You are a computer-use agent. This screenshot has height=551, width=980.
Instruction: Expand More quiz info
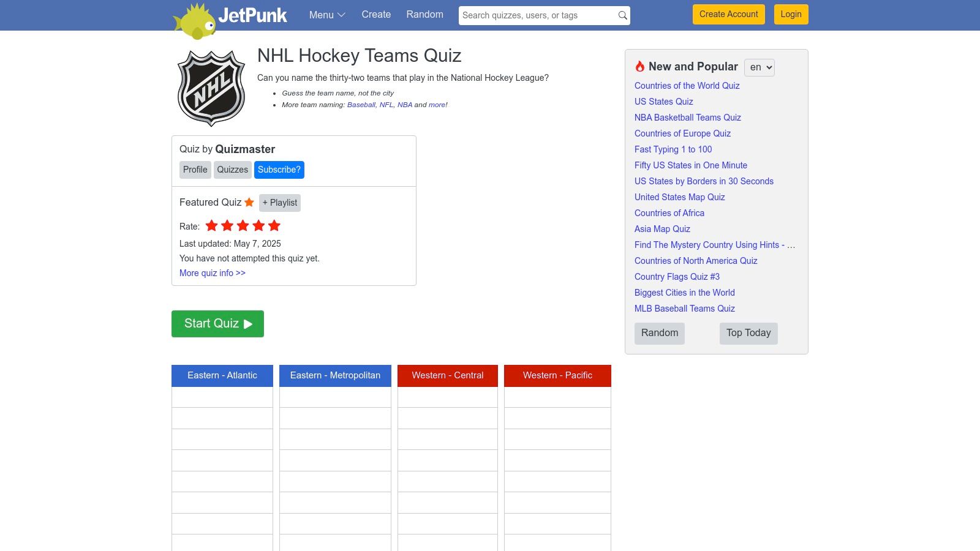(x=213, y=273)
